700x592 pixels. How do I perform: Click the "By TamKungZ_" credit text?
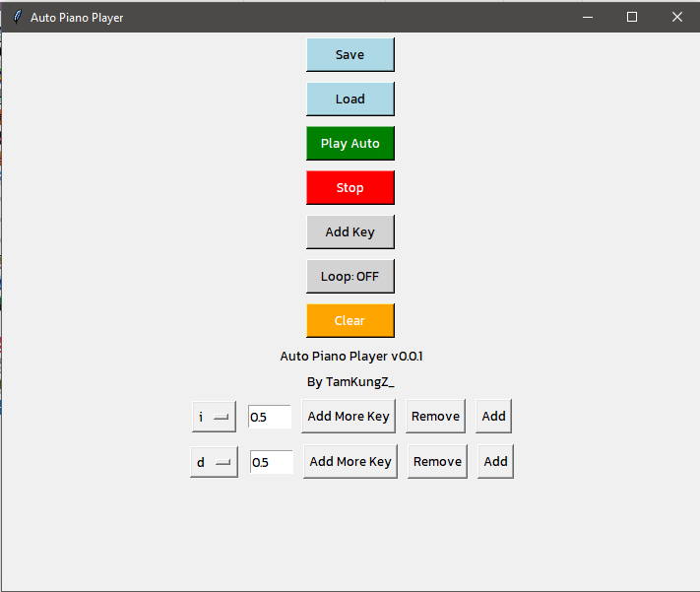point(350,382)
